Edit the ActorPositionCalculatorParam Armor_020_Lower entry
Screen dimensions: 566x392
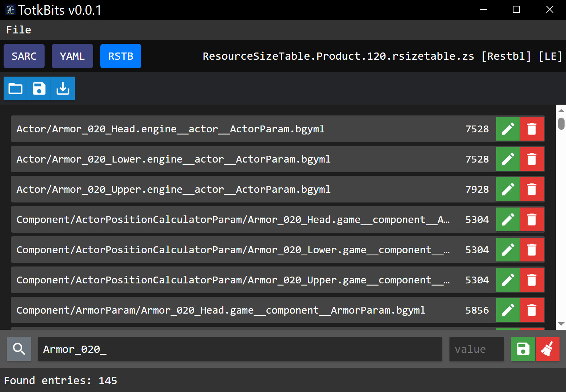click(508, 250)
